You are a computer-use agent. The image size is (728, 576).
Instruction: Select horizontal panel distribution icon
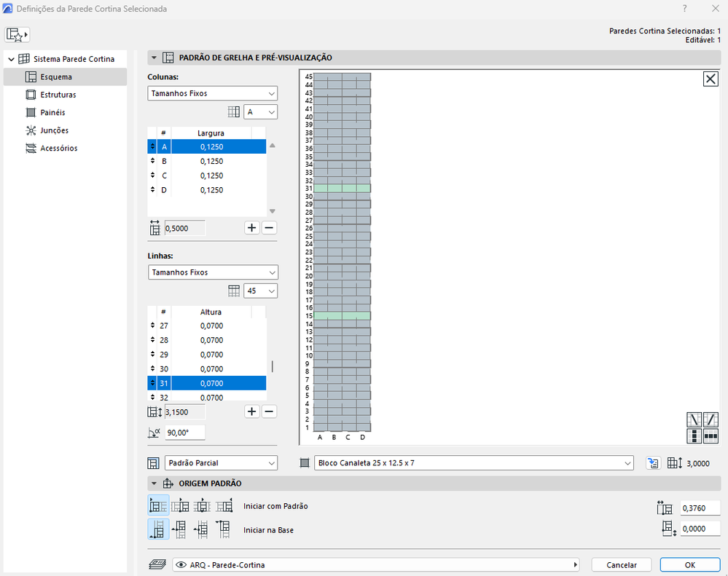pyautogui.click(x=711, y=436)
